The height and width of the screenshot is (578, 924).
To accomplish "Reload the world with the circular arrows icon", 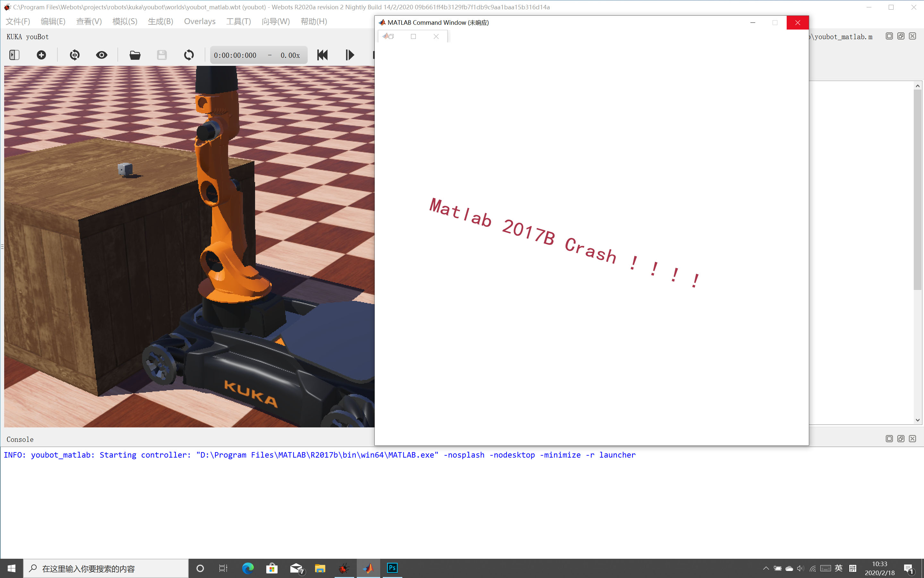I will 189,55.
